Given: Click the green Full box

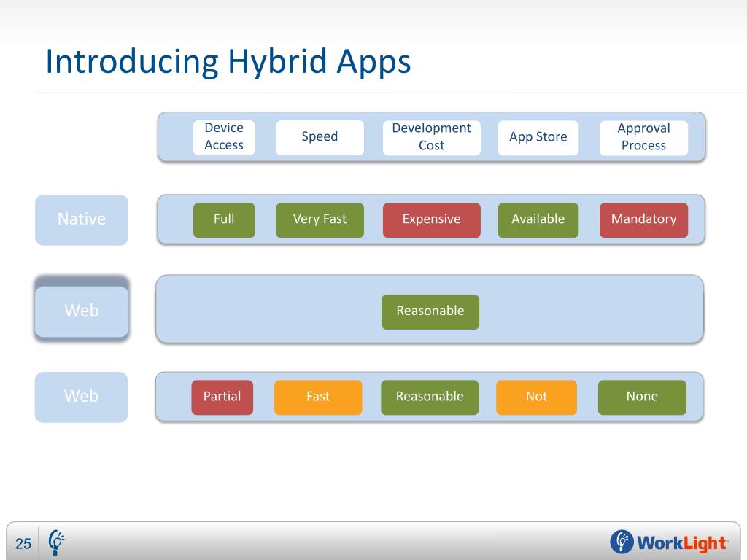Looking at the screenshot, I should tap(224, 220).
